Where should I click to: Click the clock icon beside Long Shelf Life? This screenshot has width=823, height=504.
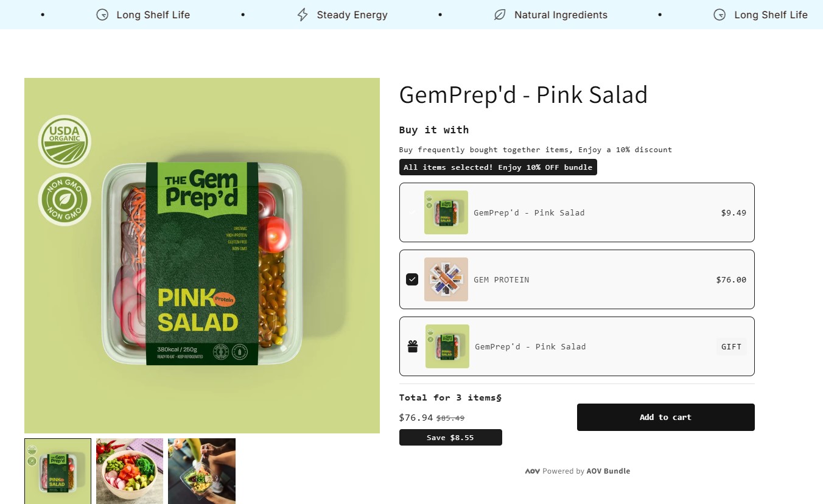(102, 15)
